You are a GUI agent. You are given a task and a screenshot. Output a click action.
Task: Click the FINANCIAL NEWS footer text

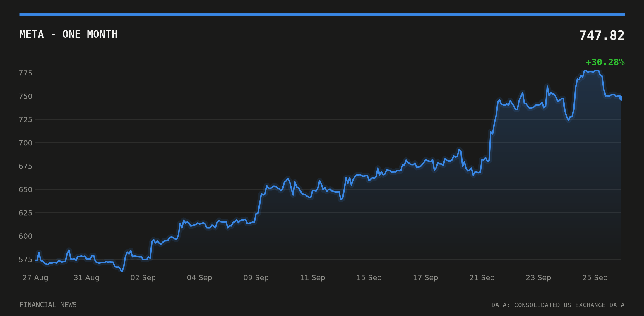point(48,305)
